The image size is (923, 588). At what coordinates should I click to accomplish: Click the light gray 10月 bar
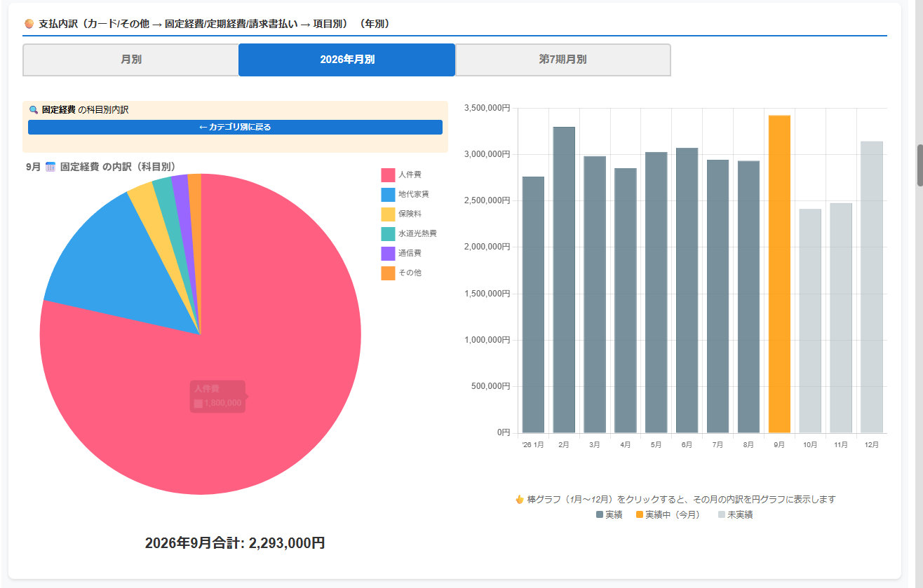pos(810,321)
